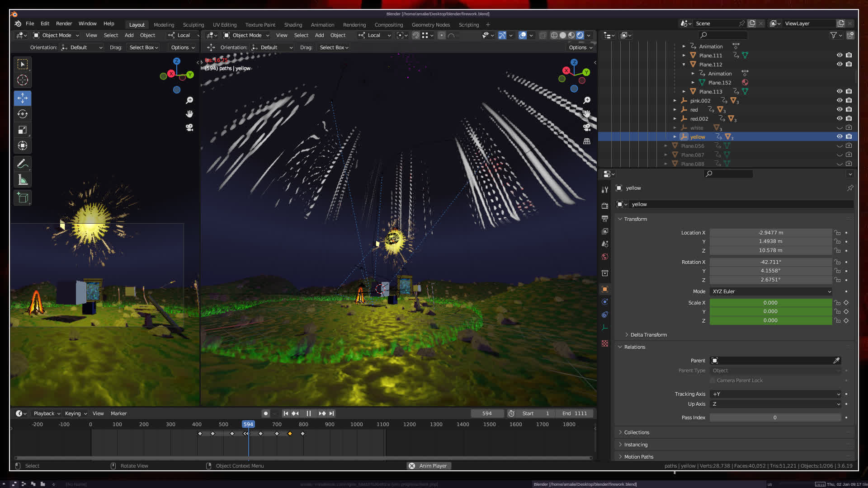Expand the Collections panel

pos(637,432)
